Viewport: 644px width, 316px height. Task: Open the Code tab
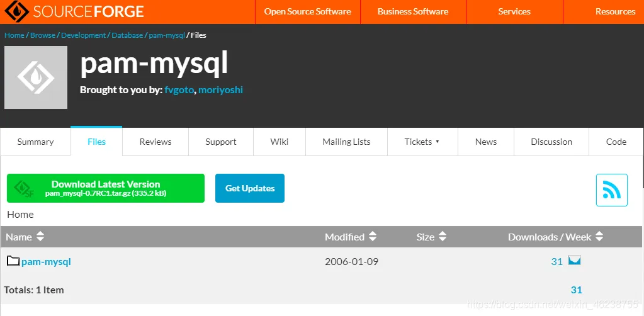[616, 142]
